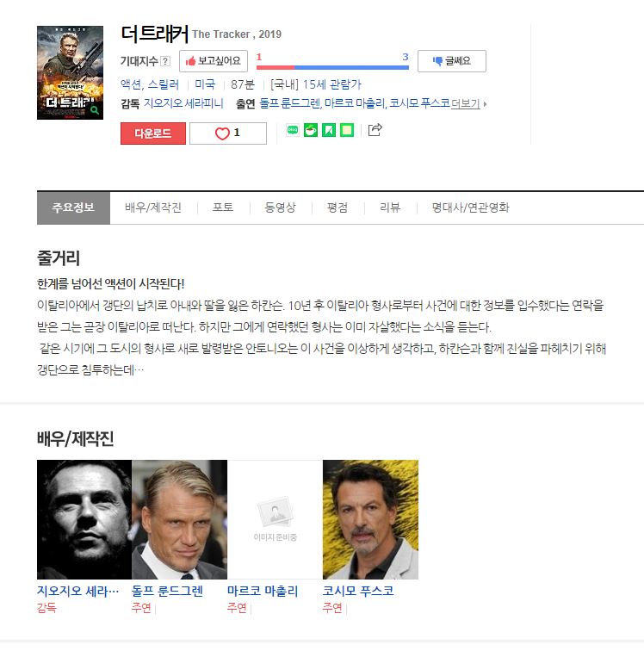Click the 액션 genre link
The height and width of the screenshot is (651, 644).
[x=131, y=84]
